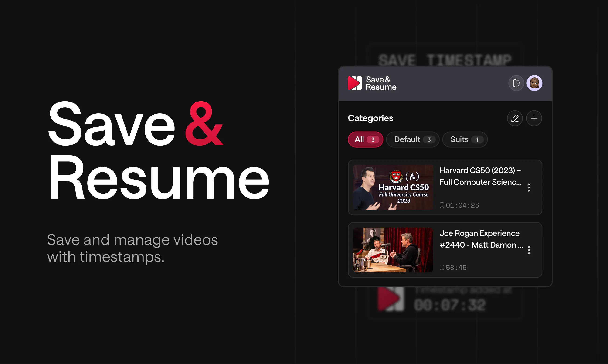Click the Save & Resume header text
The width and height of the screenshot is (608, 364).
point(381,83)
